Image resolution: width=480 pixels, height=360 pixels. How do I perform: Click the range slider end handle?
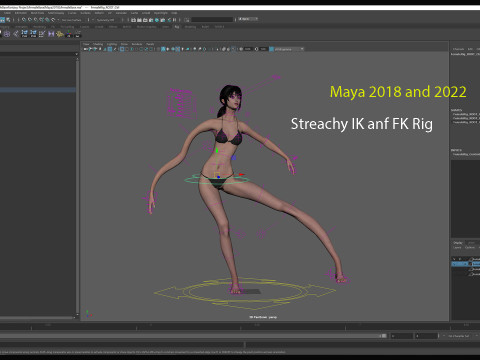pyautogui.click(x=384, y=336)
